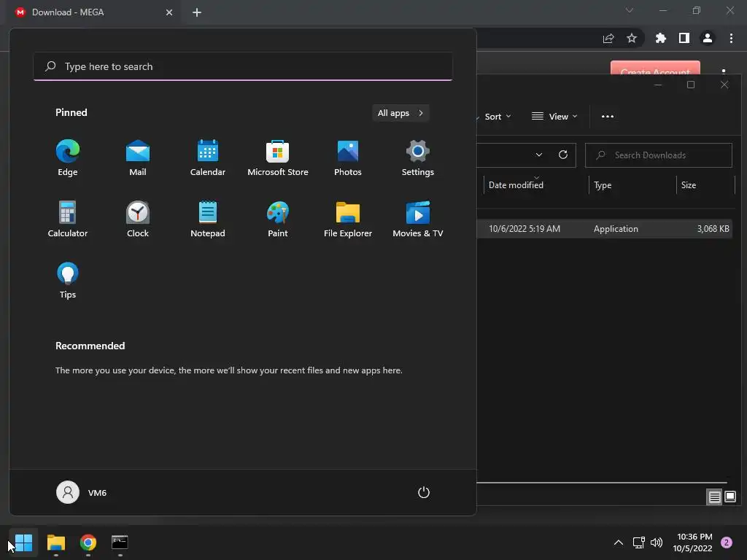Open the Tips app
This screenshot has height=560, width=747.
[x=68, y=281]
